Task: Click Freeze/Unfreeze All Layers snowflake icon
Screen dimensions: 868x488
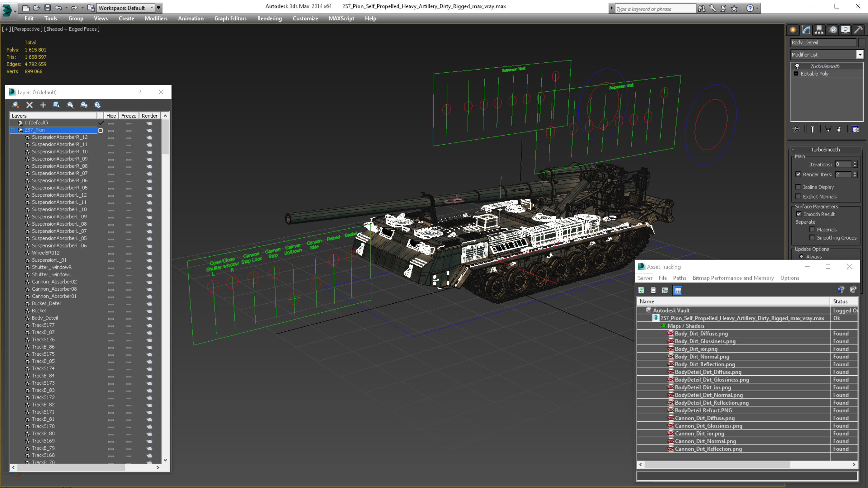Action: click(x=97, y=105)
